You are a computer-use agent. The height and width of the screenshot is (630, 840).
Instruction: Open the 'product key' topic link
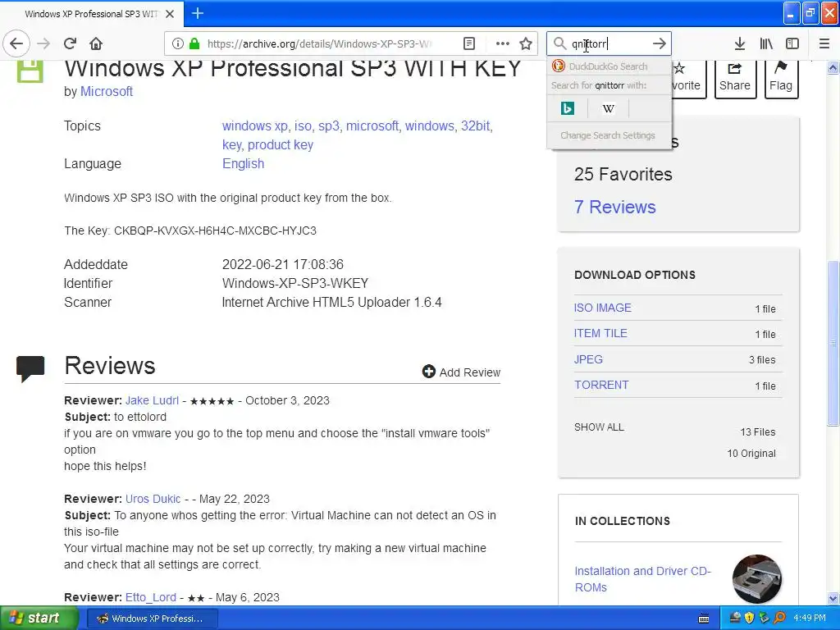pos(281,144)
